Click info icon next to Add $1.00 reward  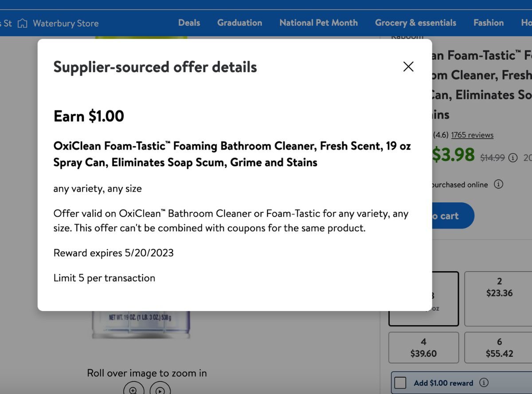[484, 382]
